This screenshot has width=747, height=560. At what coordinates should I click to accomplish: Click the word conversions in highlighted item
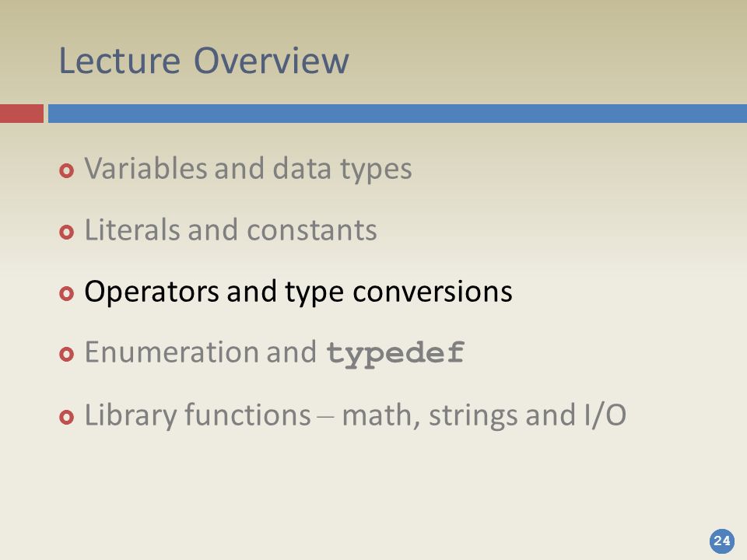click(433, 292)
